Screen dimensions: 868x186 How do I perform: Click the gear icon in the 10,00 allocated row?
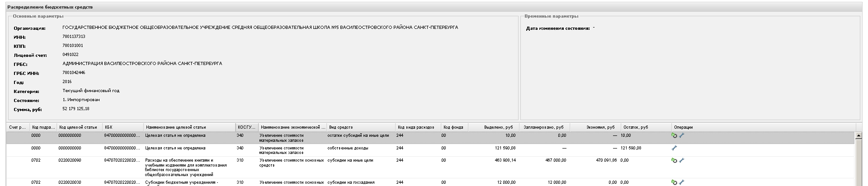tap(674, 135)
